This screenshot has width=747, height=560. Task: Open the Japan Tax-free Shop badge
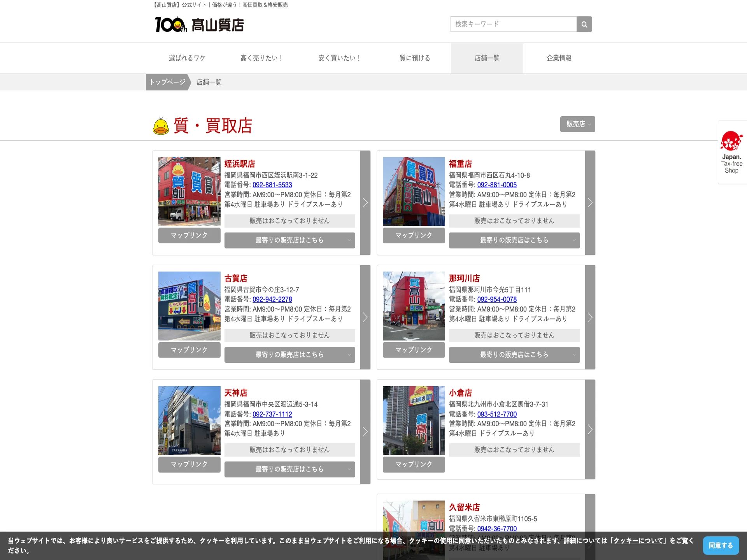pos(732,152)
